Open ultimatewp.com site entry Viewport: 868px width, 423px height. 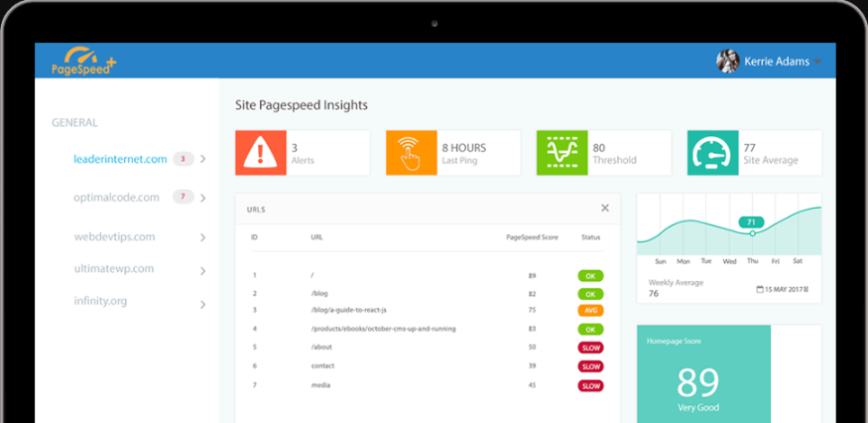point(114,269)
